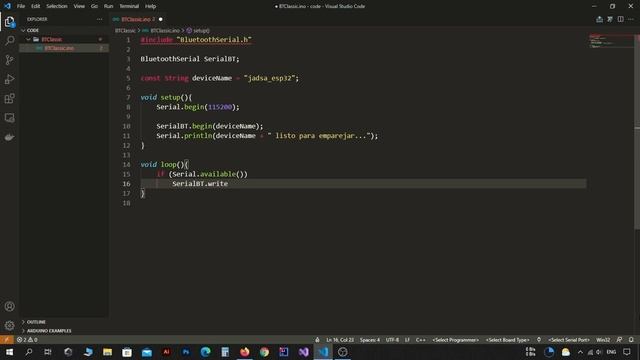Open Windows taskbar search
This screenshot has width=640, height=360.
coord(29,352)
